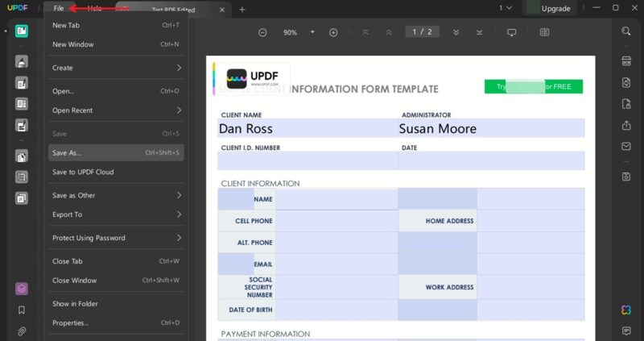The height and width of the screenshot is (341, 644).
Task: Select Close Tab menu item
Action: (x=116, y=261)
